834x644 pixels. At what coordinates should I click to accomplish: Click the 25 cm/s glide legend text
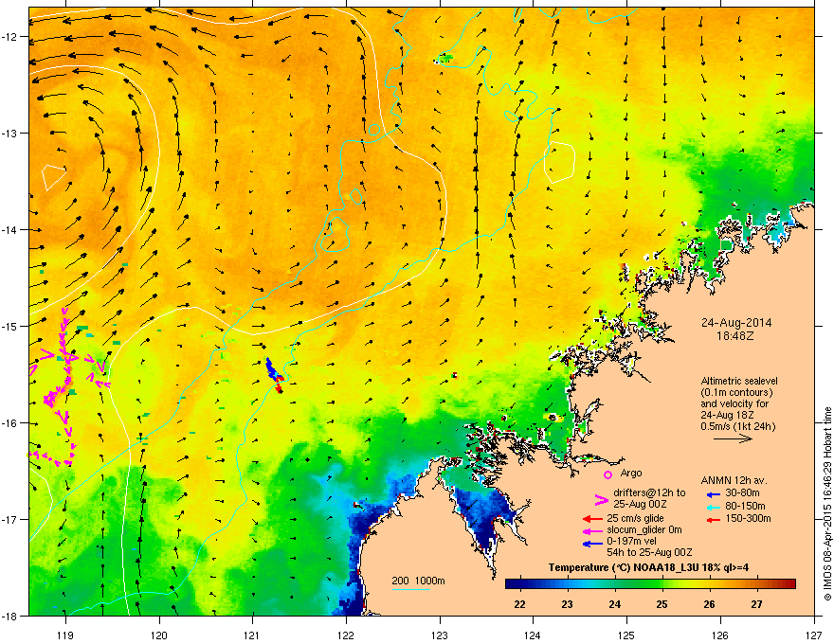[x=635, y=518]
